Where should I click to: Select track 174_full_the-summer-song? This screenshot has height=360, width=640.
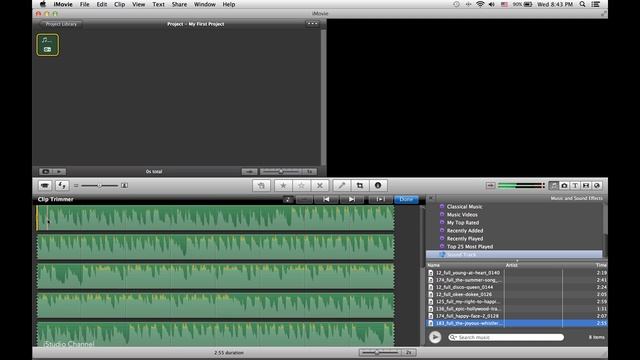[517, 280]
